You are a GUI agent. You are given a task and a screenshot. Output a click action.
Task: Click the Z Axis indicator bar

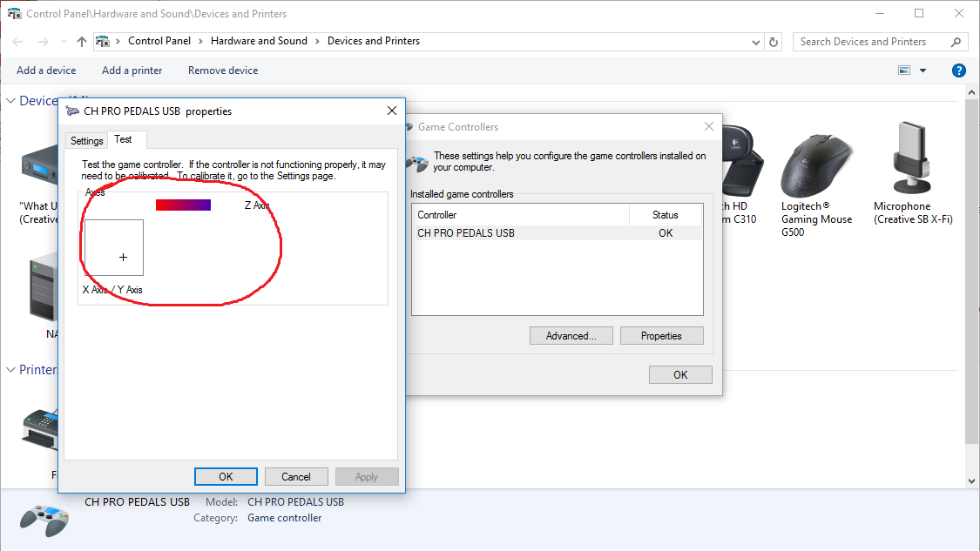[183, 205]
